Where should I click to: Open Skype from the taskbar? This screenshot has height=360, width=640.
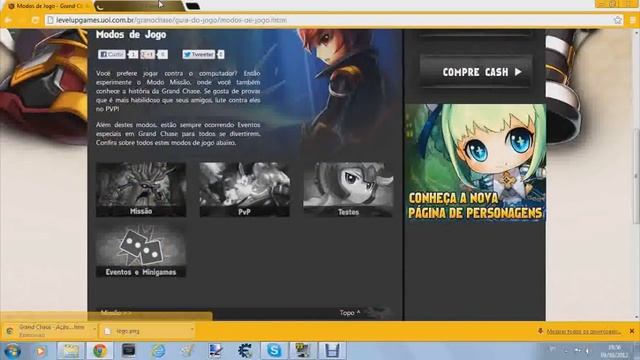(x=274, y=351)
